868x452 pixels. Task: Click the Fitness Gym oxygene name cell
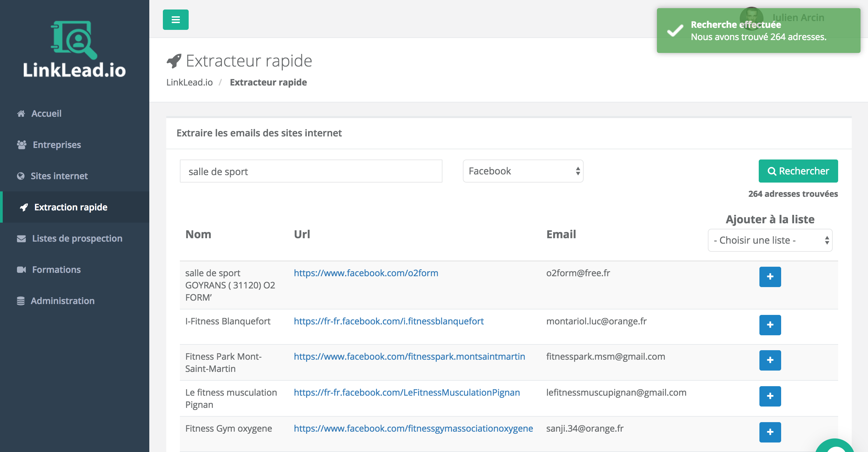[228, 428]
